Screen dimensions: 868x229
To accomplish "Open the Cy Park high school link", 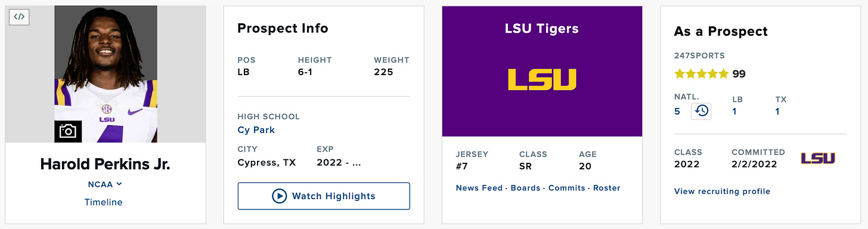I will coord(256,129).
